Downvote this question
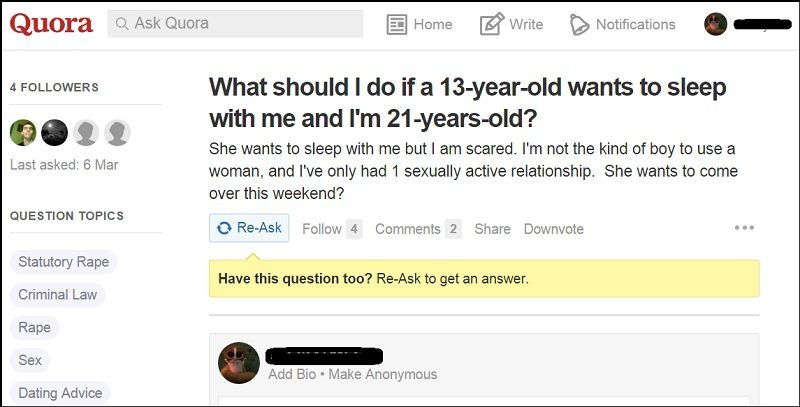 (x=554, y=229)
